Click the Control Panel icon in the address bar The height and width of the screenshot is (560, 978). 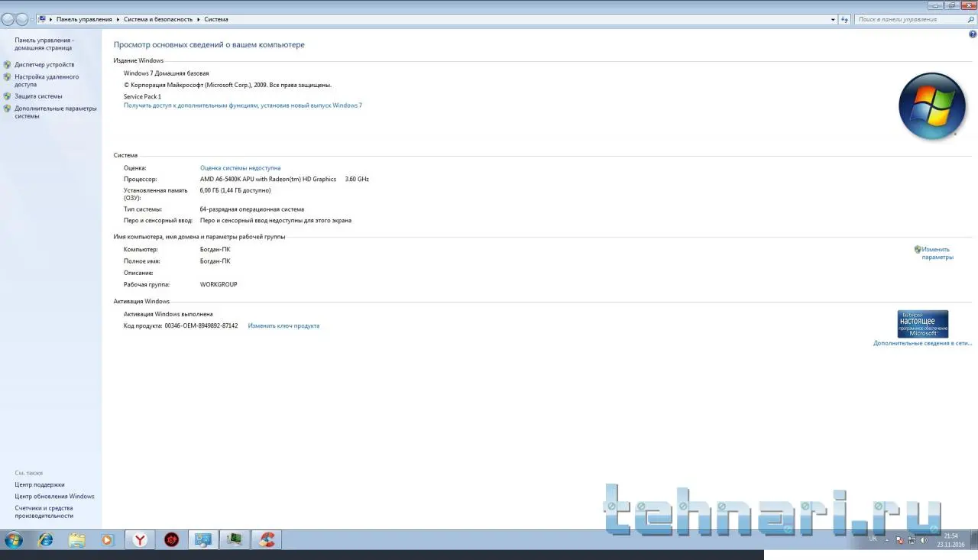pos(41,19)
